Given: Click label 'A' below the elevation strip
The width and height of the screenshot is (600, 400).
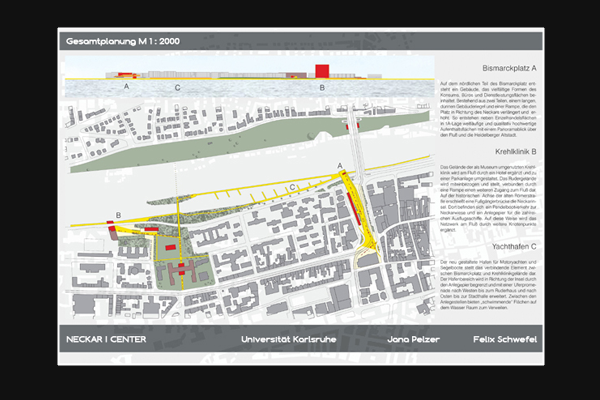Looking at the screenshot, I should click(x=127, y=88).
